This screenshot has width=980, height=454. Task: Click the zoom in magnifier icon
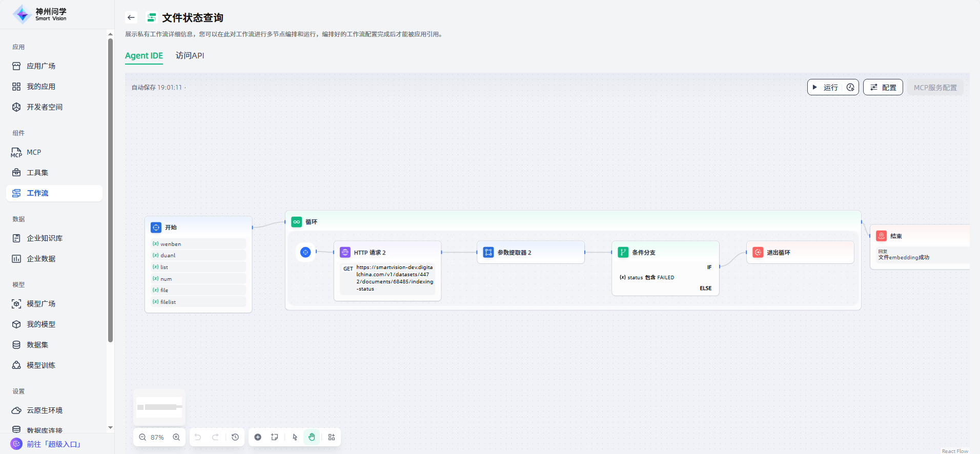point(176,437)
